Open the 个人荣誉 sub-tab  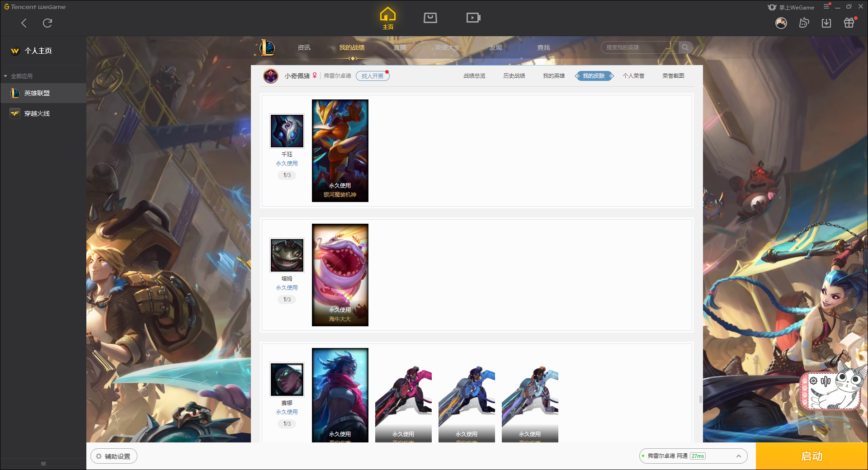633,76
